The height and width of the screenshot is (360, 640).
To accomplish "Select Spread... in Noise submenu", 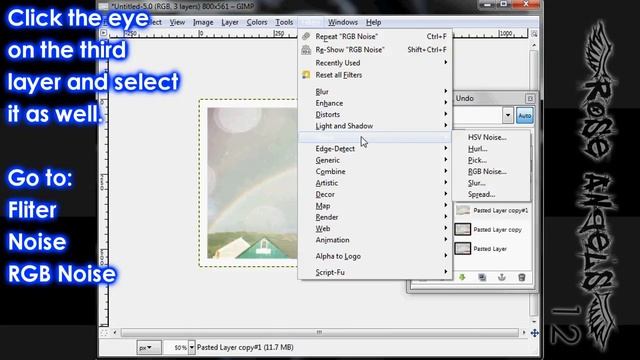I will point(491,194).
